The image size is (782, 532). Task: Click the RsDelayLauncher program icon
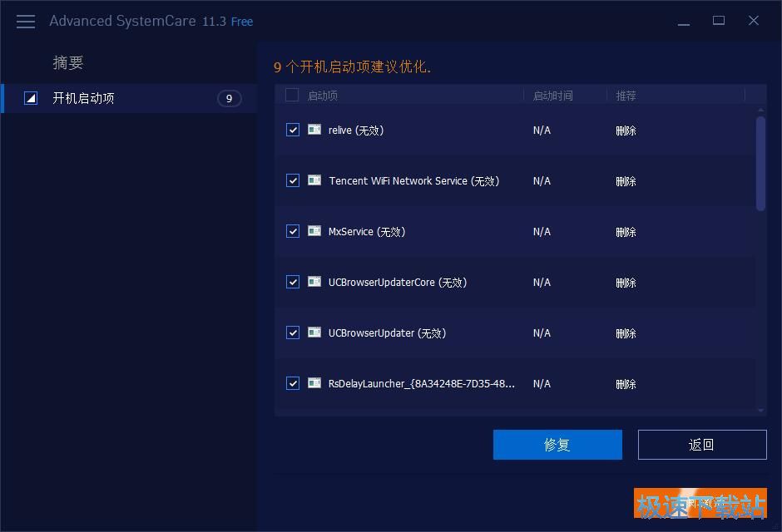coord(314,383)
